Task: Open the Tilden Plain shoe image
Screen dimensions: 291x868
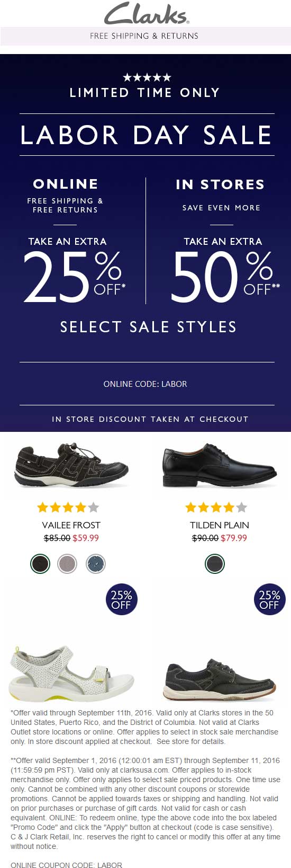Action: [220, 466]
